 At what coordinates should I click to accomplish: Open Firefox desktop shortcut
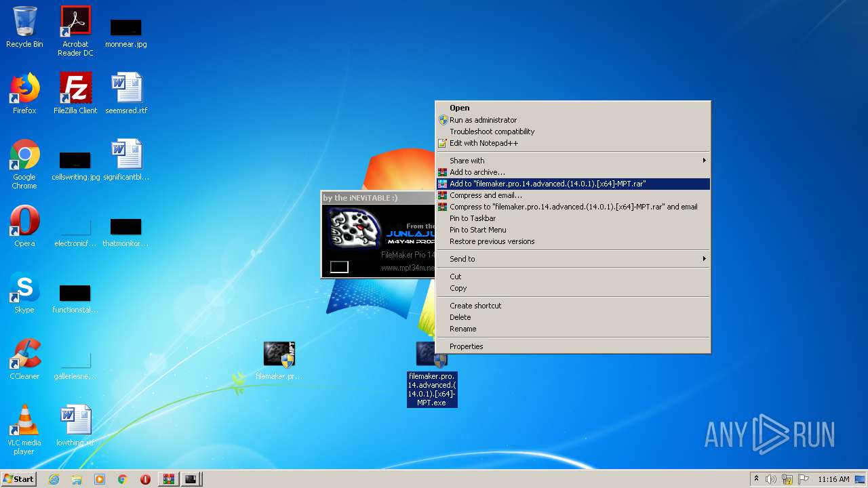24,94
